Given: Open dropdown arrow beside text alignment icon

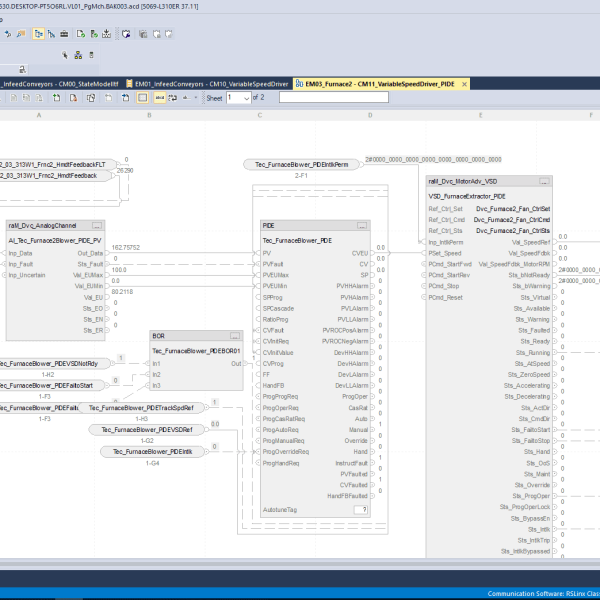Looking at the screenshot, I should pyautogui.click(x=196, y=98).
